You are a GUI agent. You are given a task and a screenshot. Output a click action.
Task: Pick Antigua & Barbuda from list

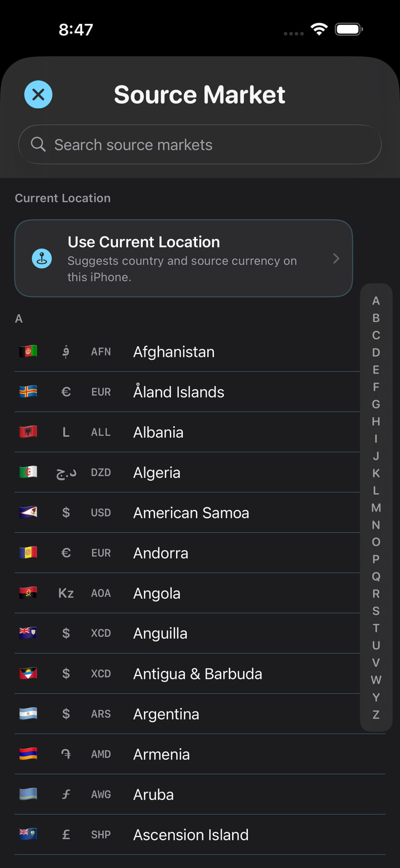point(188,673)
